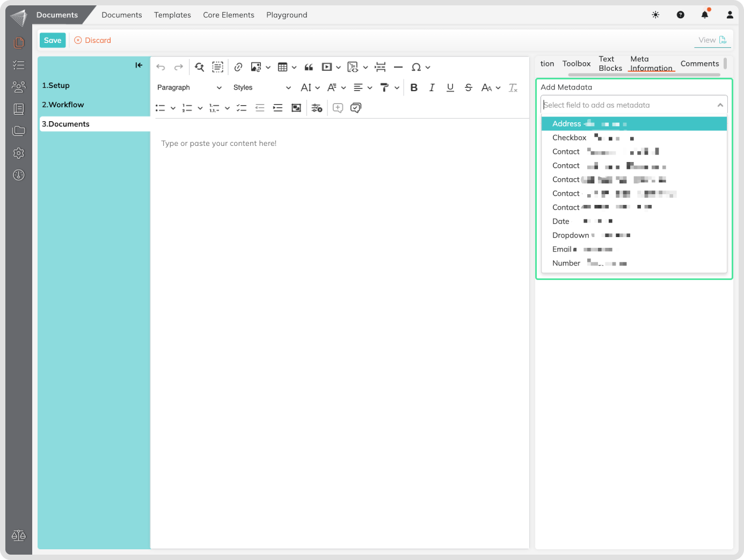This screenshot has height=560, width=744.
Task: Click the notification bell icon
Action: (x=705, y=15)
